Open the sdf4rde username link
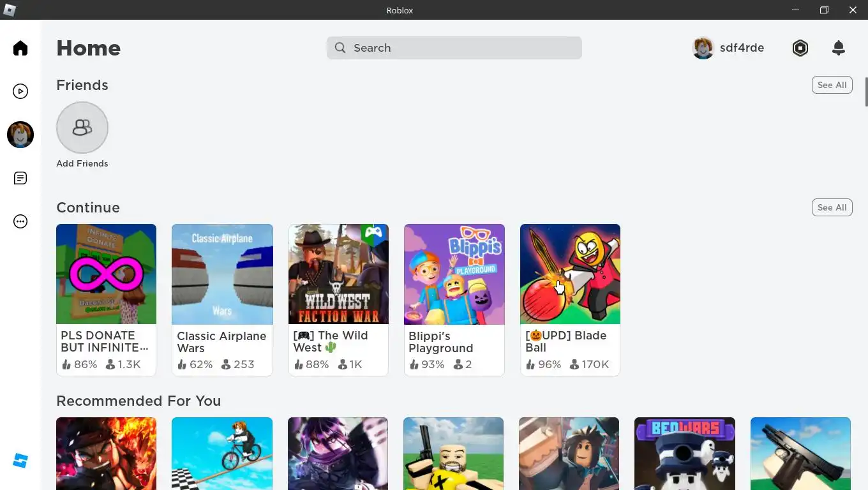 [x=742, y=48]
